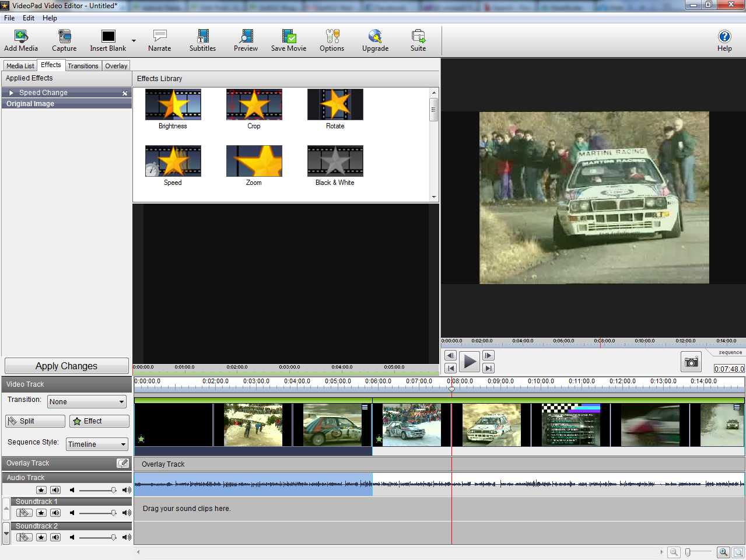The image size is (746, 560).
Task: Click the Add Media toolbar icon
Action: pos(21,37)
